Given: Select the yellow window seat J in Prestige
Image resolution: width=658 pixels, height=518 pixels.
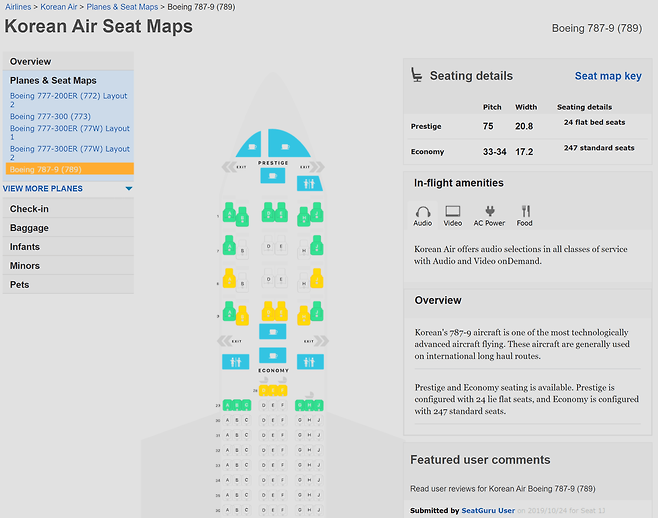Looking at the screenshot, I should click(x=317, y=278).
